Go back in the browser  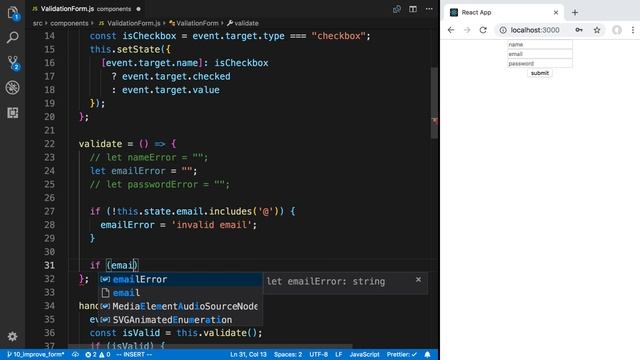click(451, 30)
